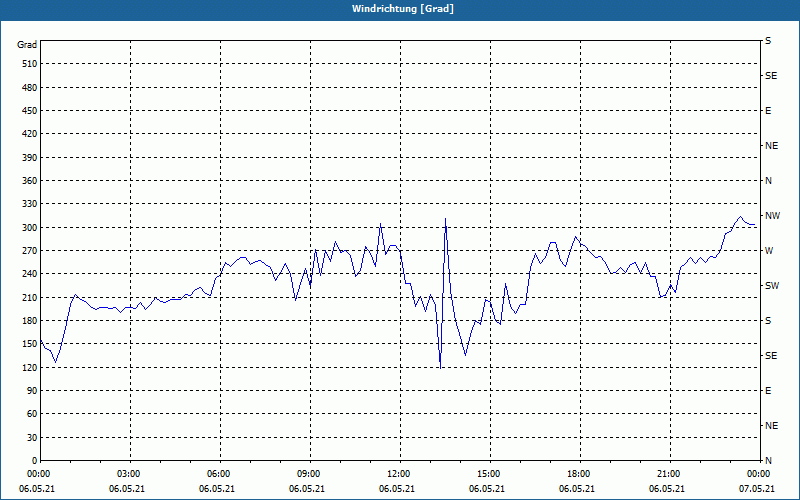Click the 390 y-axis value
The image size is (800, 500).
click(x=30, y=158)
